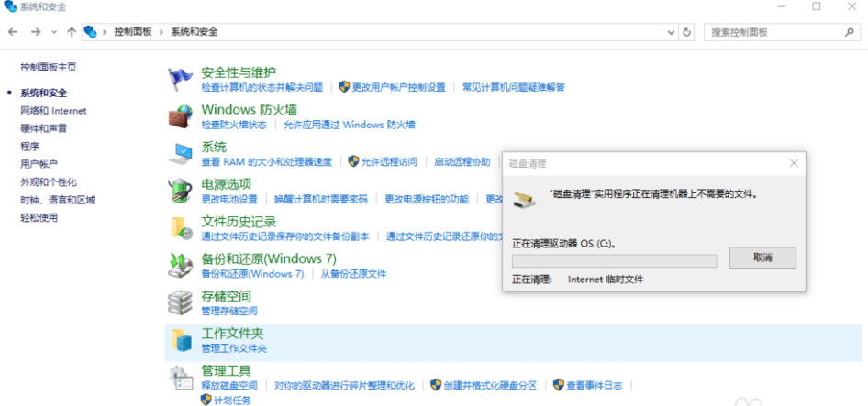Viewport: 868px width, 406px height.
Task: Go back with the back arrow
Action: coord(13,32)
